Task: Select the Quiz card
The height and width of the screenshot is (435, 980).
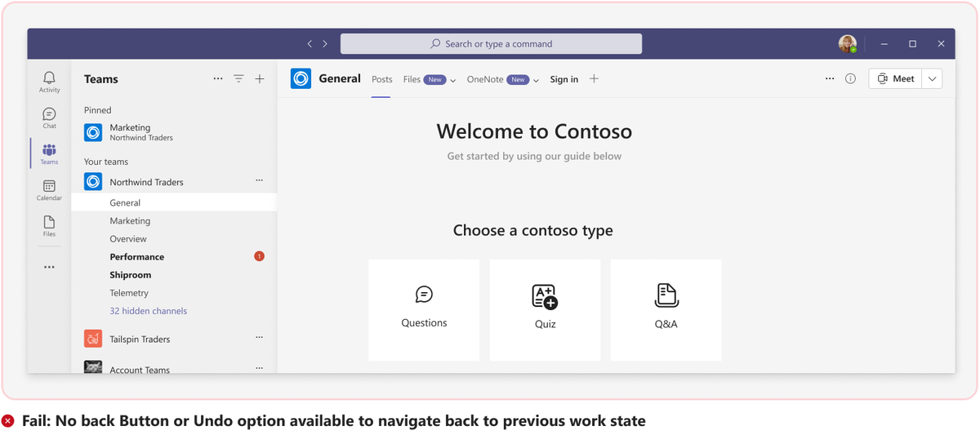Action: point(545,309)
